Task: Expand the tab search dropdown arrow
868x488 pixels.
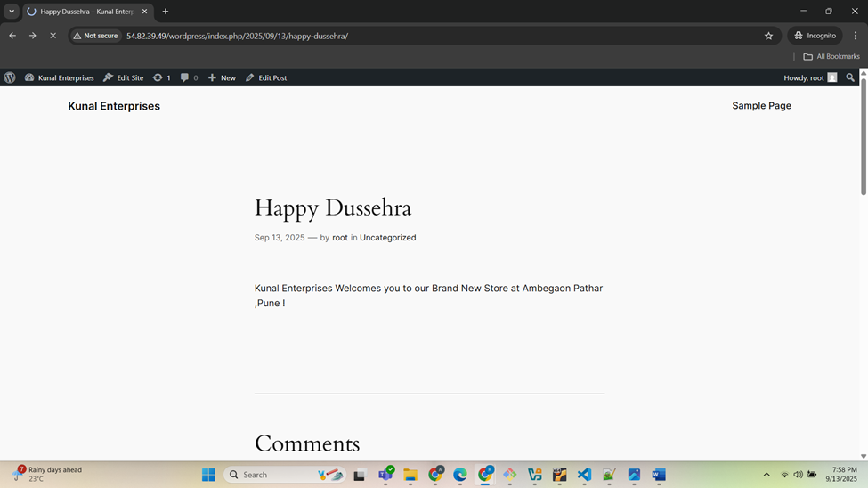Action: point(12,12)
